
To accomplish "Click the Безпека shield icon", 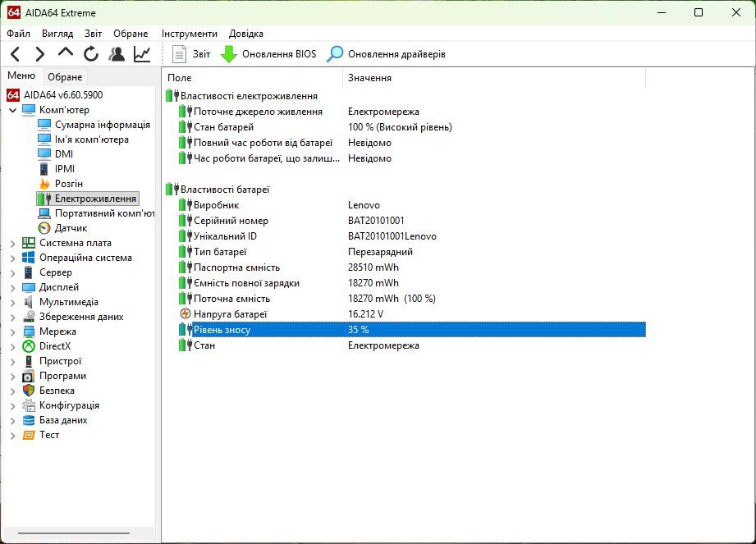I will coord(29,391).
